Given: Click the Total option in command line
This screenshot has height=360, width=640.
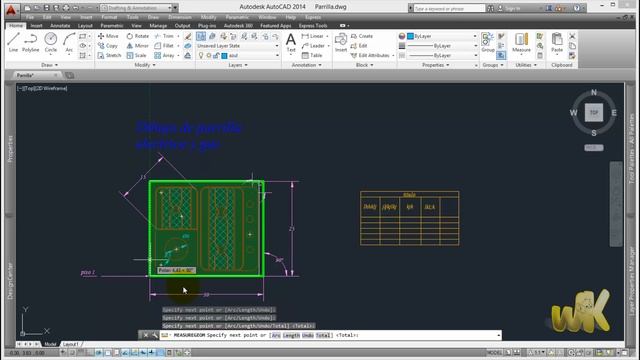Looking at the screenshot, I should 323,335.
